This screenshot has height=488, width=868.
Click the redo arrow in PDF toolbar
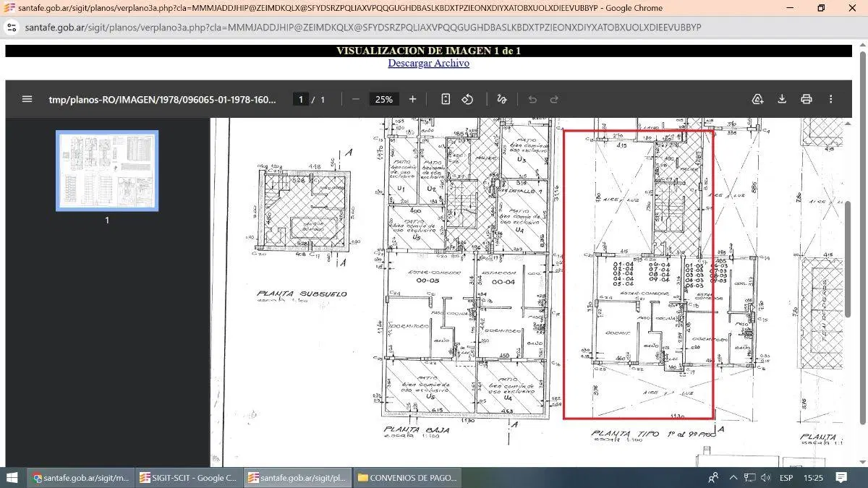554,99
